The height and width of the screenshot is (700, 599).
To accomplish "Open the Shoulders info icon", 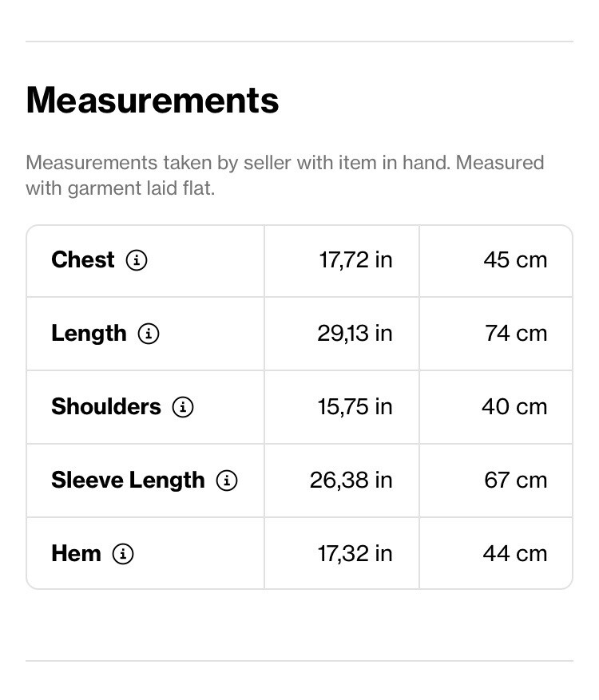I will 183,407.
